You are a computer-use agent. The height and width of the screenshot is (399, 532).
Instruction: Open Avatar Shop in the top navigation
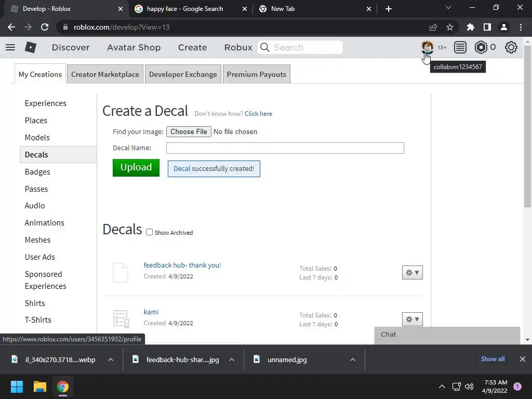pyautogui.click(x=134, y=47)
